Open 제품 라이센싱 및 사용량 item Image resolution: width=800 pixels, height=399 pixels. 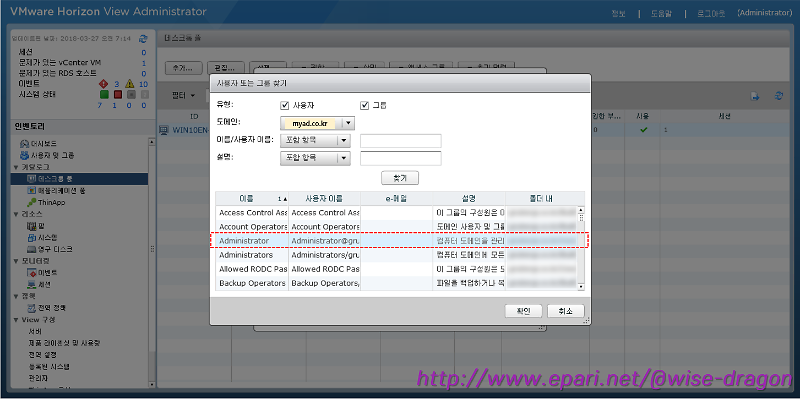point(64,343)
